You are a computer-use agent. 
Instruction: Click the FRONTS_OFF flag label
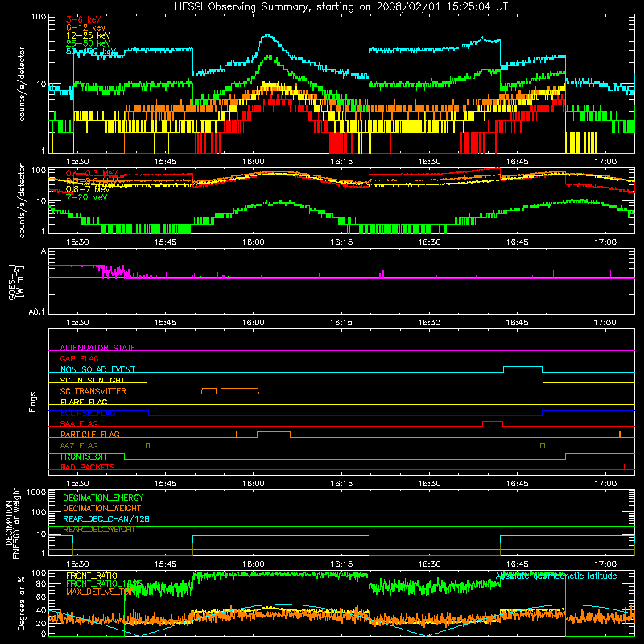(x=85, y=456)
